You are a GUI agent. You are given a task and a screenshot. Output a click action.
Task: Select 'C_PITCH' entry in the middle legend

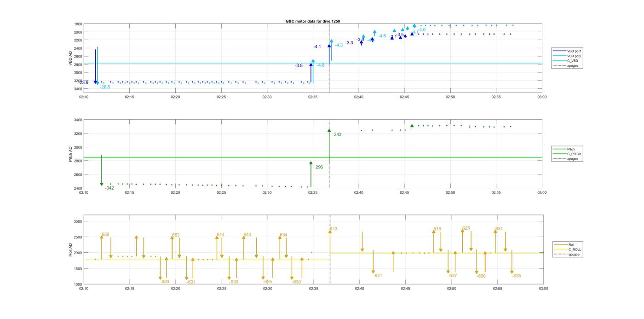pyautogui.click(x=574, y=154)
